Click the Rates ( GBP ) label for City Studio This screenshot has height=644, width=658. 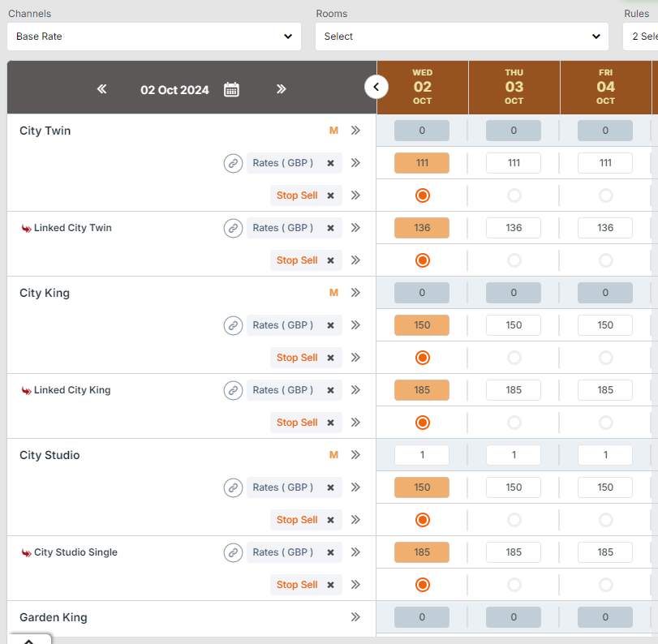[282, 487]
